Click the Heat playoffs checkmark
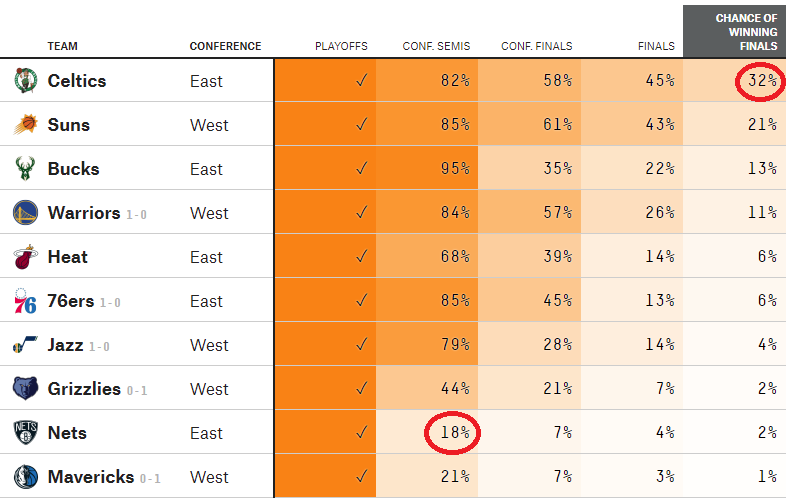Screen dimensions: 791x499 tap(361, 257)
